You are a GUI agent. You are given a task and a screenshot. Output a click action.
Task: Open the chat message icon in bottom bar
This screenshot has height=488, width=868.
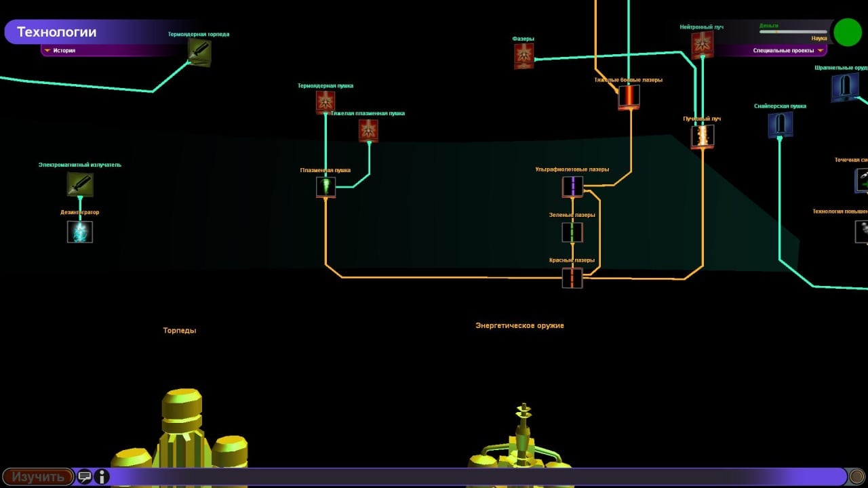85,476
